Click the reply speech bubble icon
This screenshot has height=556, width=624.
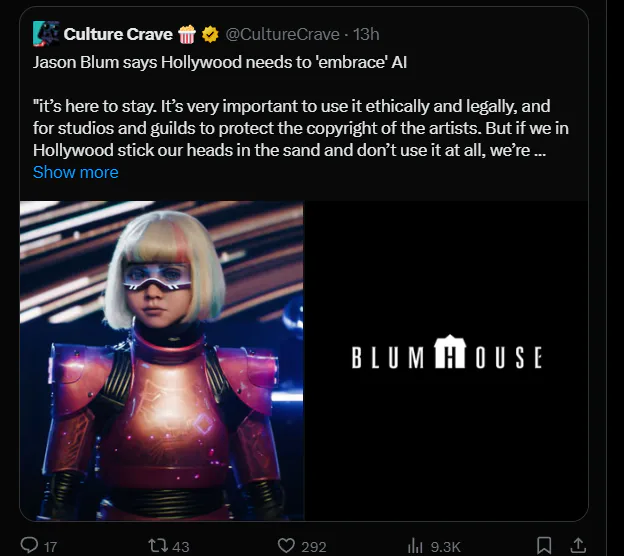[29, 545]
